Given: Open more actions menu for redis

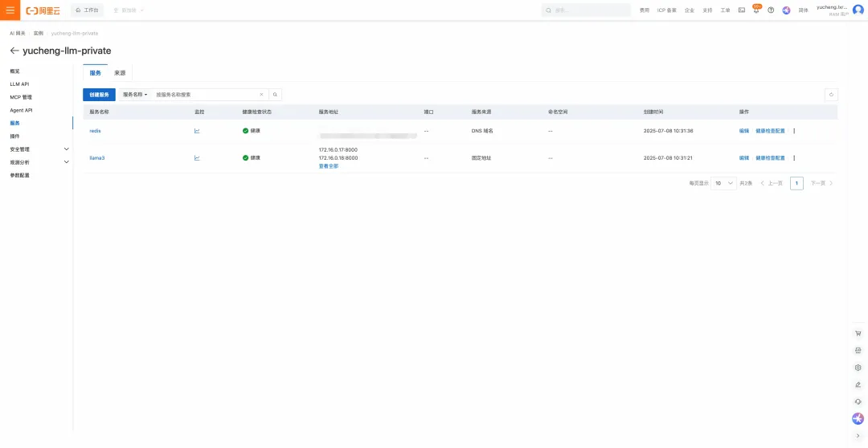Looking at the screenshot, I should [x=794, y=131].
